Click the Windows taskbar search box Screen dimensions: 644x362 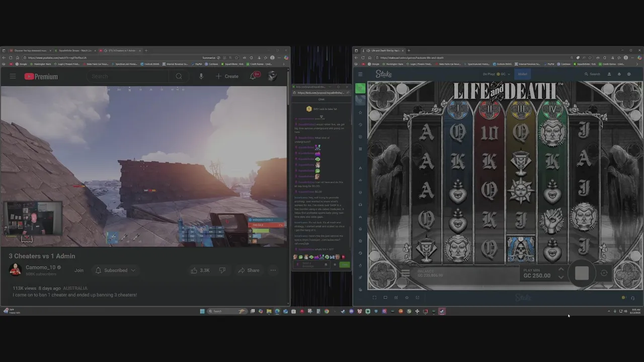pos(228,311)
